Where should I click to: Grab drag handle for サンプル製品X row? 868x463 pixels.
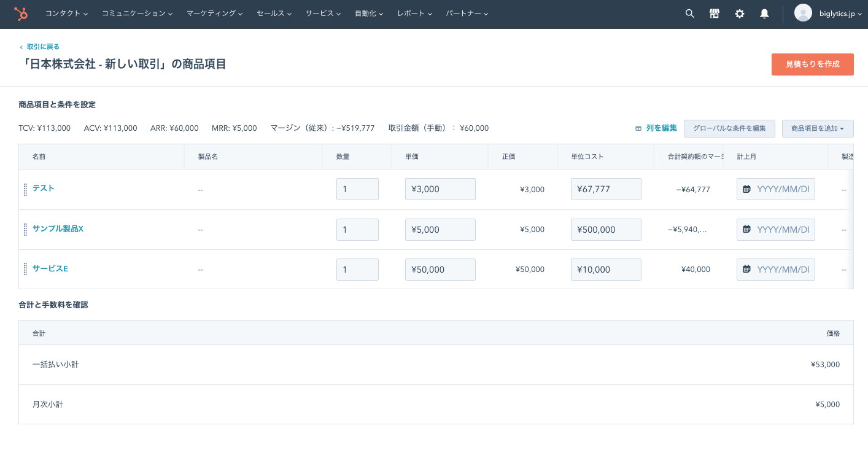click(25, 229)
